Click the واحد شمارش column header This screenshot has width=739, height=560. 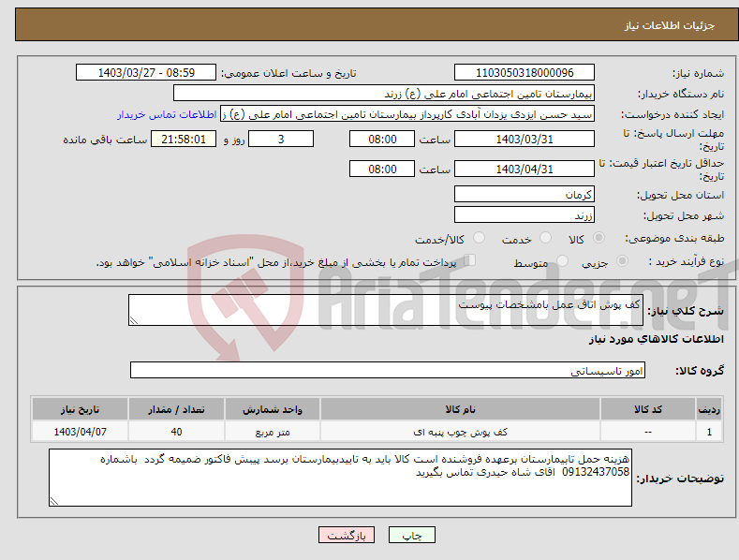pos(273,409)
